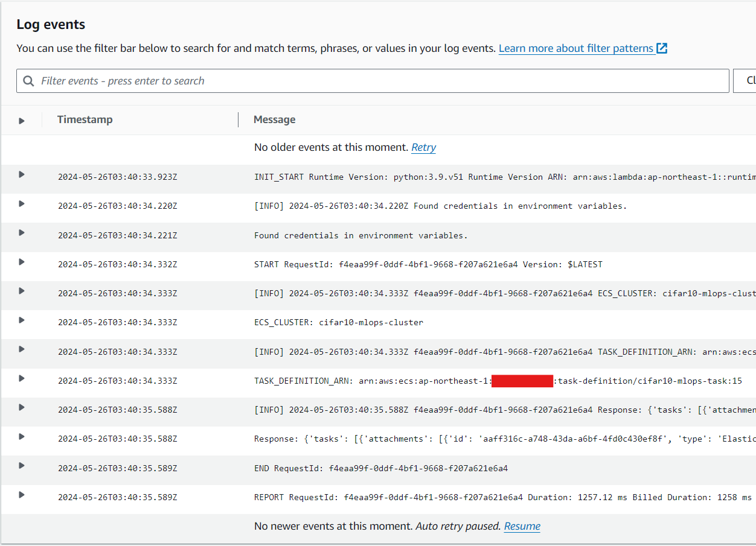The height and width of the screenshot is (546, 756).
Task: Click the REPORT Duration 1257.12 ms message
Action: coord(505,497)
